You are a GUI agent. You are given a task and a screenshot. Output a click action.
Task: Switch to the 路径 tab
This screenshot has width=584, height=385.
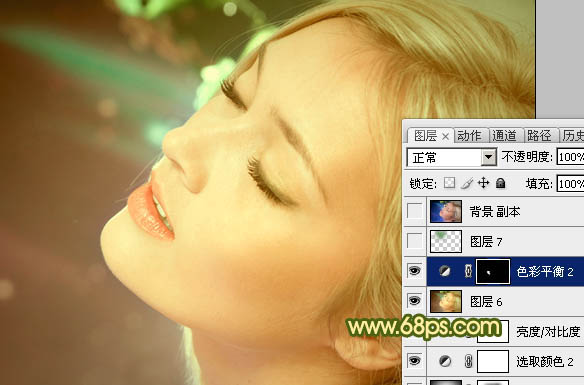point(539,136)
